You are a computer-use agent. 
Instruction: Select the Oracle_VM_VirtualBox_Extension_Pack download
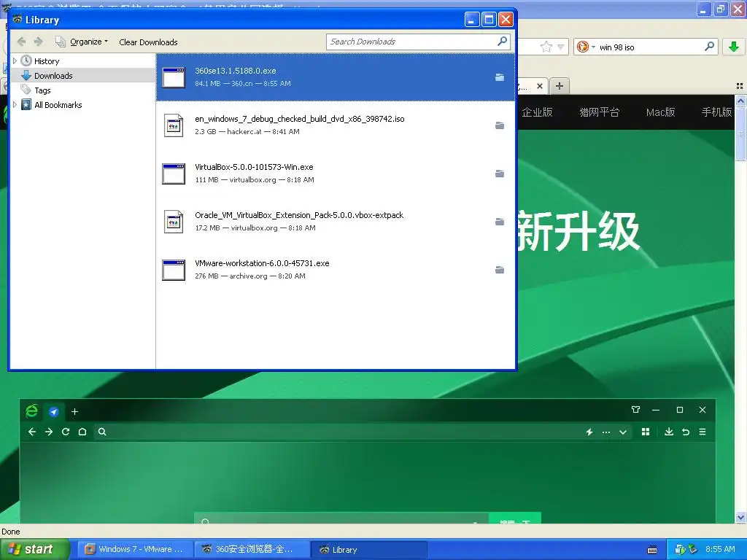click(336, 222)
